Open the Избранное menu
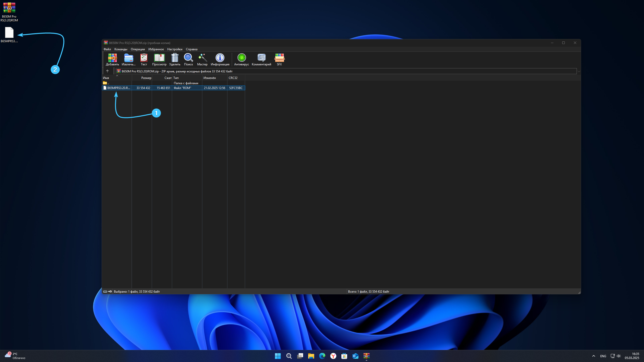The width and height of the screenshot is (644, 362). pos(156,49)
